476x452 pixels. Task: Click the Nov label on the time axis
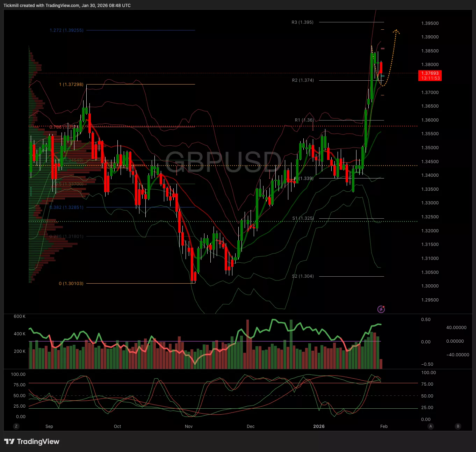pyautogui.click(x=189, y=427)
